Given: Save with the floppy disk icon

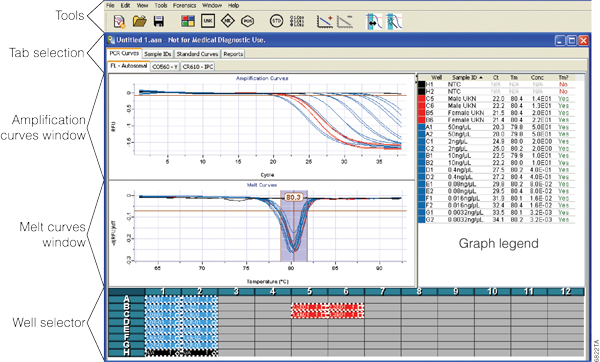Looking at the screenshot, I should 158,21.
